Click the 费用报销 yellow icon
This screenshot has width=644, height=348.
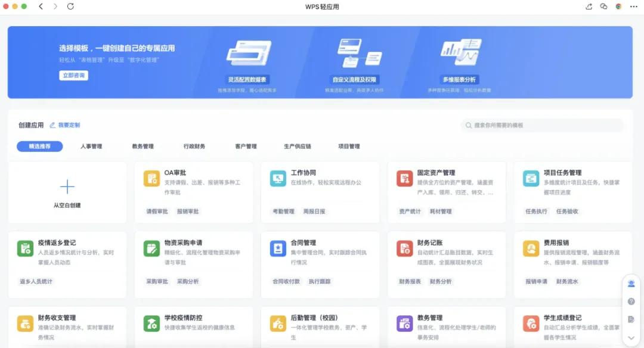coord(531,248)
